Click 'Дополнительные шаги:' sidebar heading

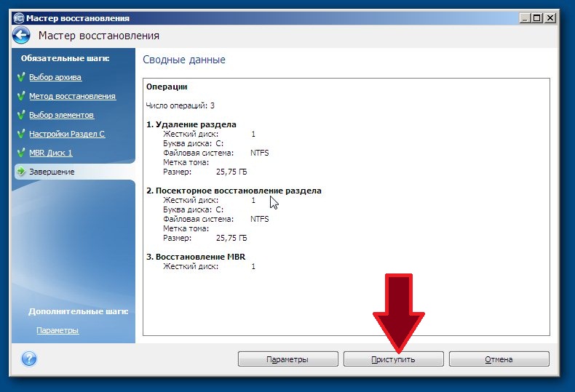pyautogui.click(x=78, y=311)
